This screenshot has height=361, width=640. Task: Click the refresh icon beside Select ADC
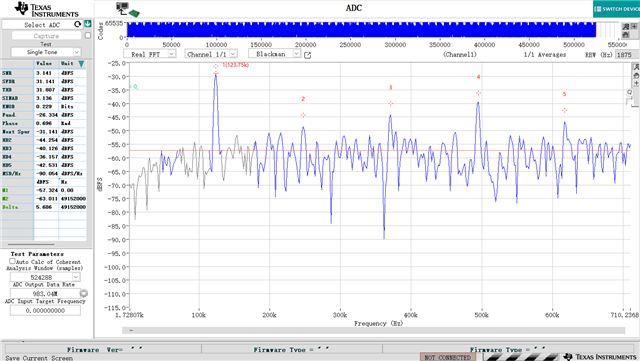click(78, 25)
